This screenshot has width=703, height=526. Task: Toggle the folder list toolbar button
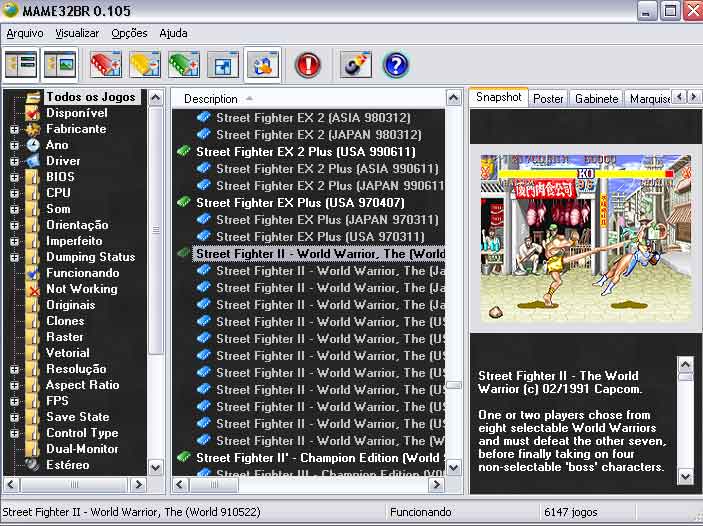pos(21,65)
